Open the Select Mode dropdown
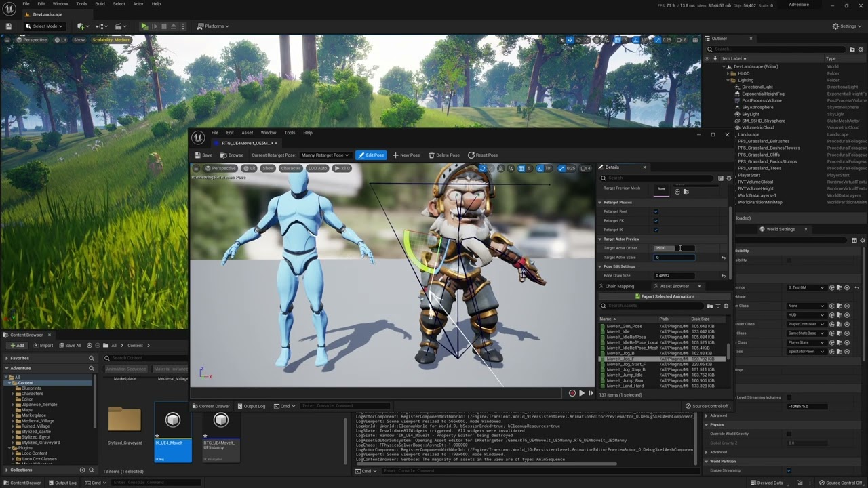 pos(44,26)
